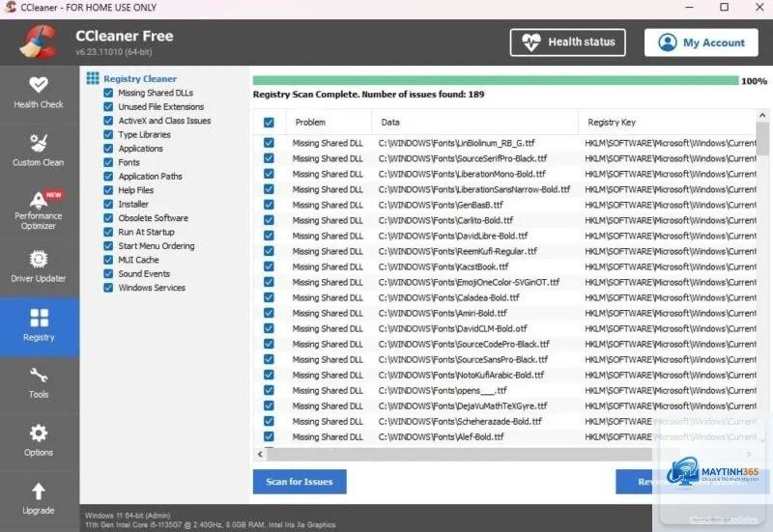773x532 pixels.
Task: Toggle Start Menu Ordering checkbox
Action: [108, 245]
